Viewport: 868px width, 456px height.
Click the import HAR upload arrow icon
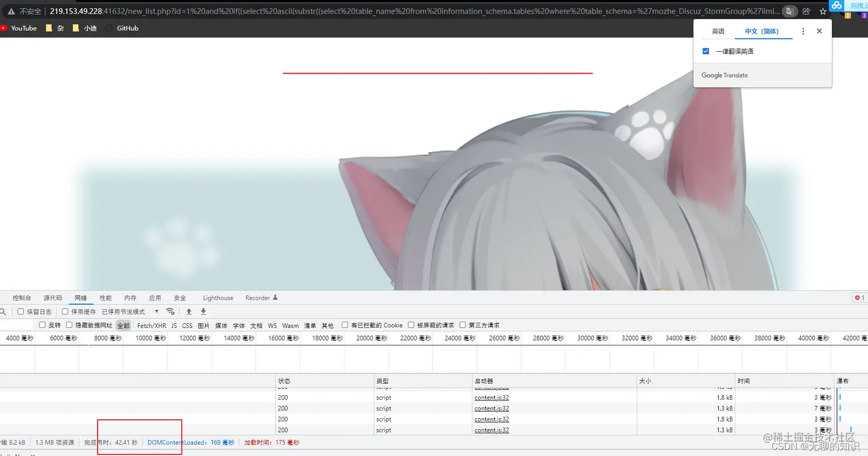pos(189,311)
